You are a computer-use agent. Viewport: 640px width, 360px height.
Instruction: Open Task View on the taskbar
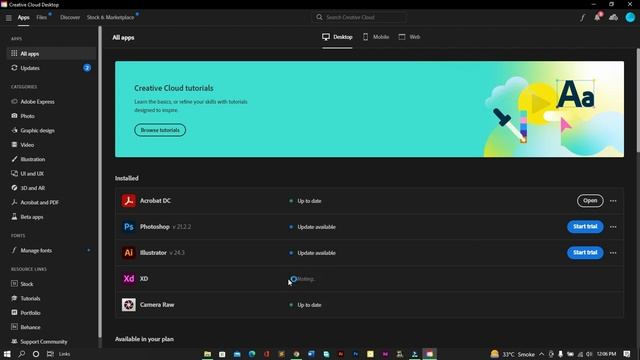click(x=50, y=354)
